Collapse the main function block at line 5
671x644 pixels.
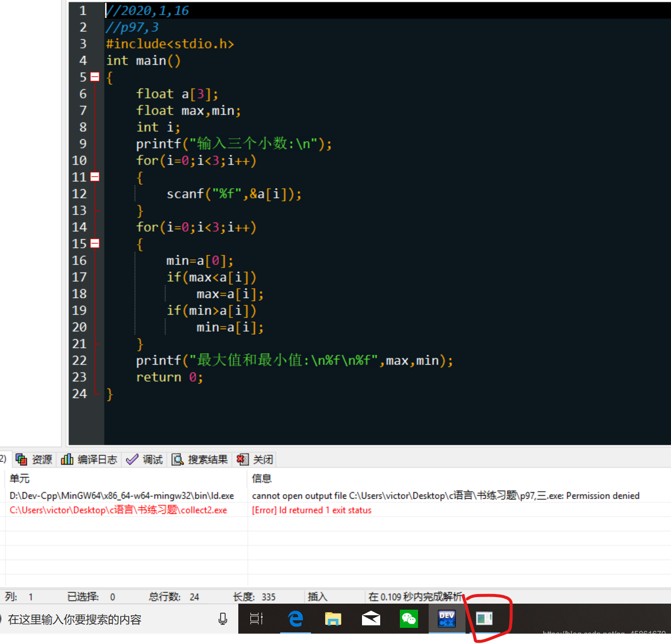(95, 77)
